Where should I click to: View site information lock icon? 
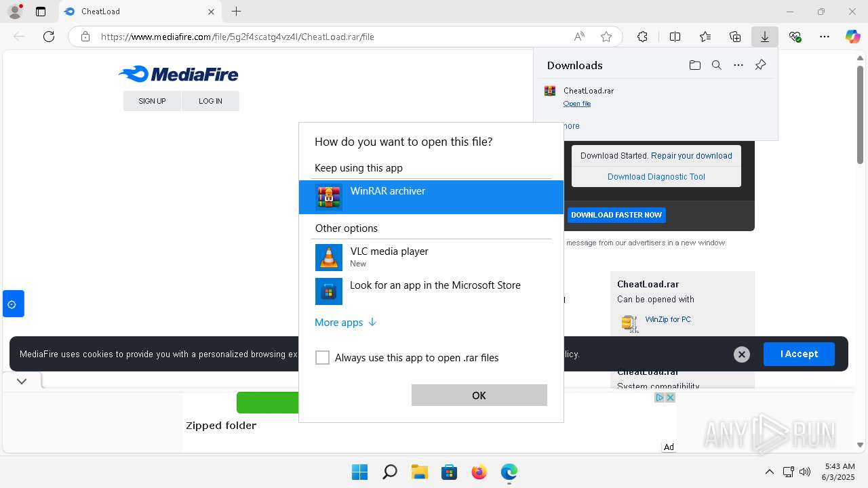[85, 37]
